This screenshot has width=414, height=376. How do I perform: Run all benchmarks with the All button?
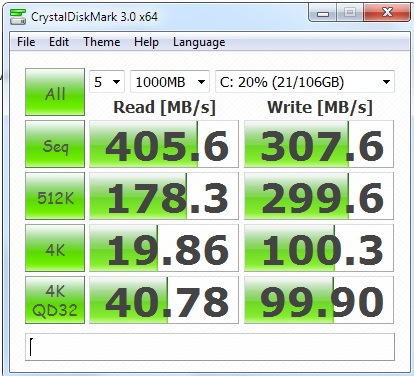click(55, 92)
